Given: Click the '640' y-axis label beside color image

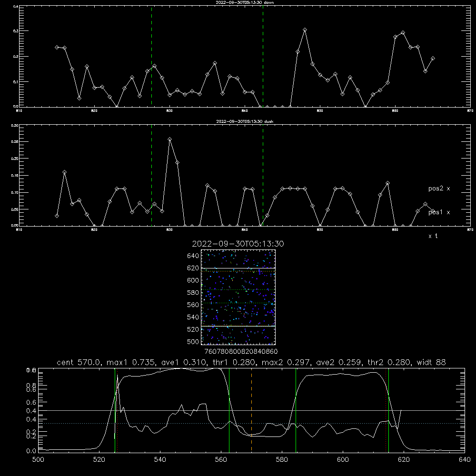Looking at the screenshot, I should click(x=193, y=256).
